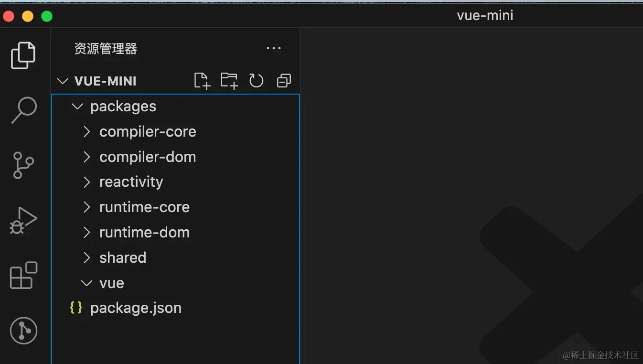The image size is (643, 364).
Task: Maximize the window with green button
Action: 47,16
